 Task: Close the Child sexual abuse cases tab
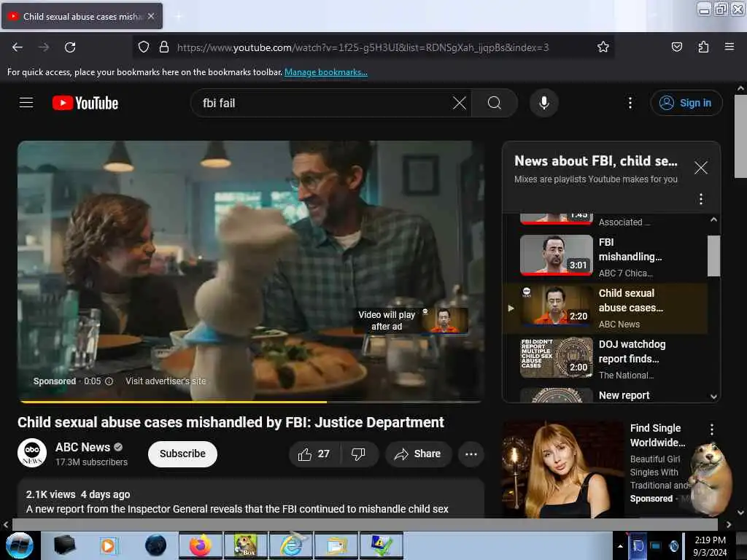tap(151, 16)
